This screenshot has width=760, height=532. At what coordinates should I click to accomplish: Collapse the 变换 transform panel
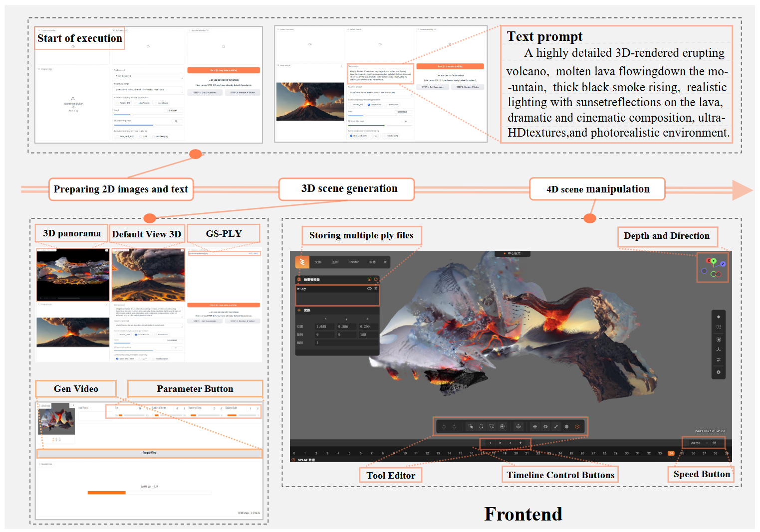299,310
